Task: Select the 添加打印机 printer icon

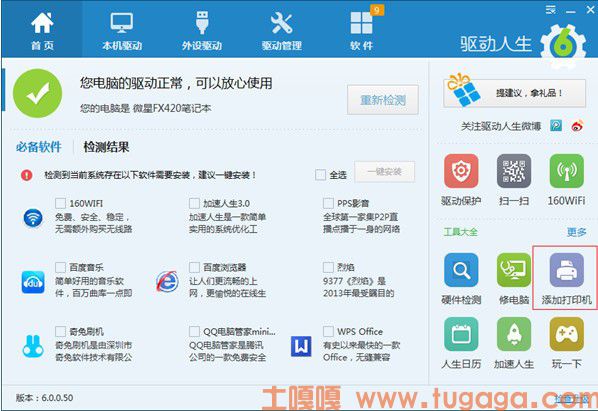Action: [x=566, y=270]
